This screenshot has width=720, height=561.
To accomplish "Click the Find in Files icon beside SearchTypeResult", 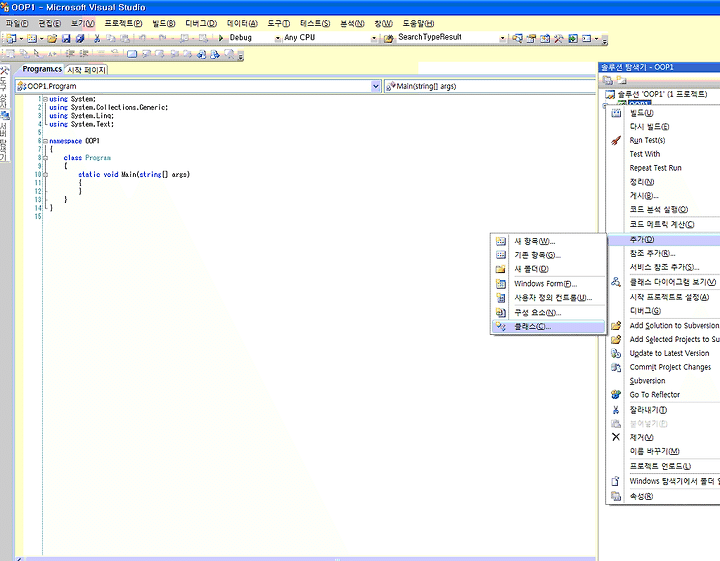I will pos(389,39).
